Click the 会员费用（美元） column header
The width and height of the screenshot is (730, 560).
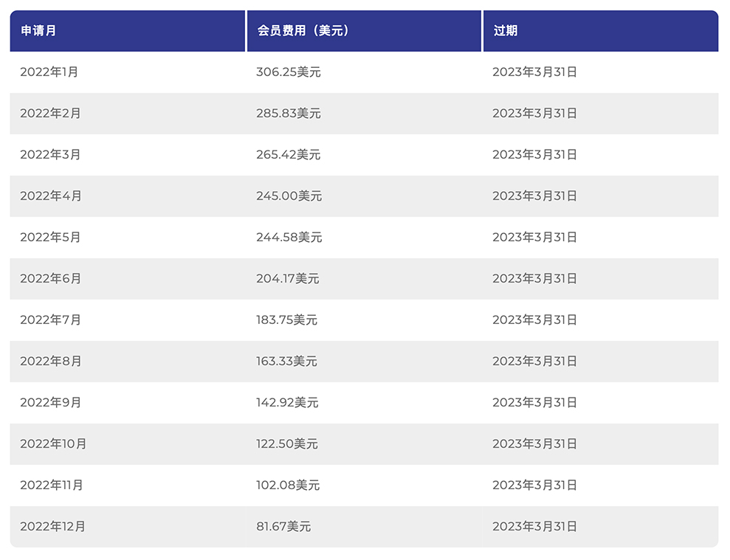click(x=303, y=31)
